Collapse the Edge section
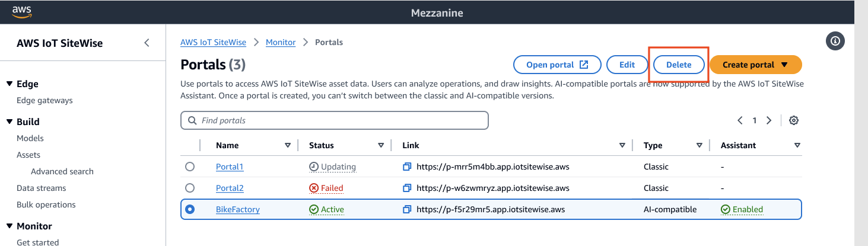Screen dimensions: 868x246 (9, 84)
